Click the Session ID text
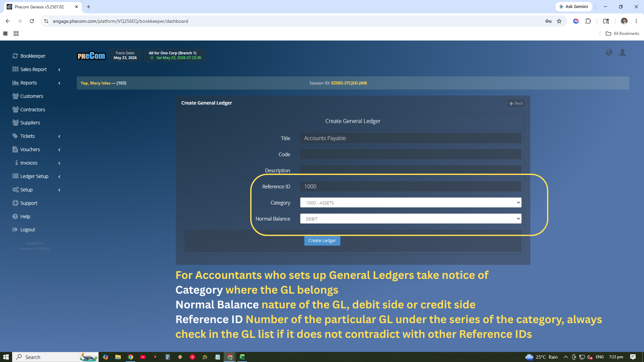The width and height of the screenshot is (644, 362). 338,83
